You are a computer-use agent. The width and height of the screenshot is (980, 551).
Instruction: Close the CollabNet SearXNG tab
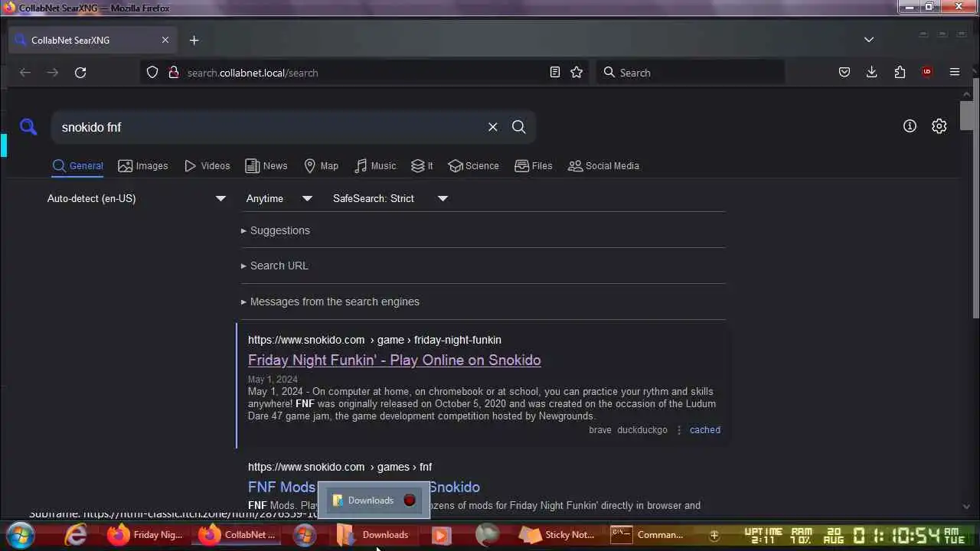point(165,40)
